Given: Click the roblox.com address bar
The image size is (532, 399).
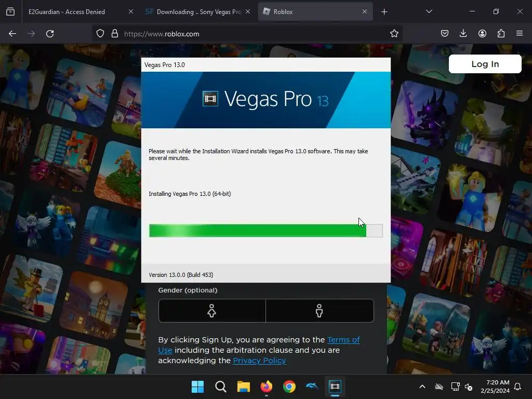Looking at the screenshot, I should coord(248,34).
